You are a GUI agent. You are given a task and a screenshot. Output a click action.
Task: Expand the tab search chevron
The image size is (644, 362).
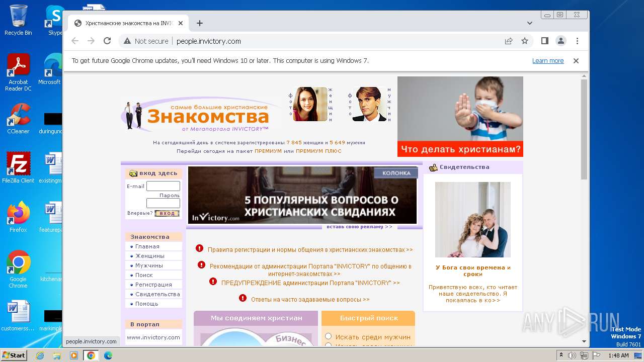530,23
